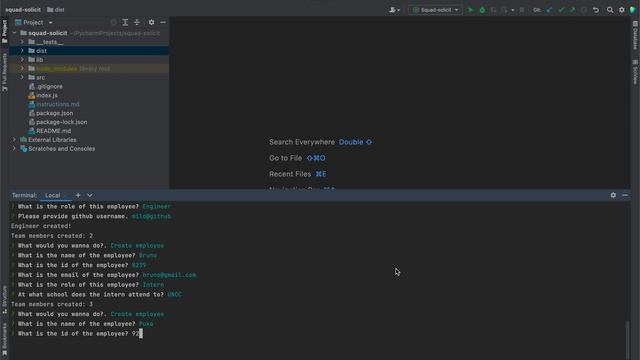Click expand all icon in Project panel
Image resolution: width=640 pixels, height=360 pixels.
point(125,22)
